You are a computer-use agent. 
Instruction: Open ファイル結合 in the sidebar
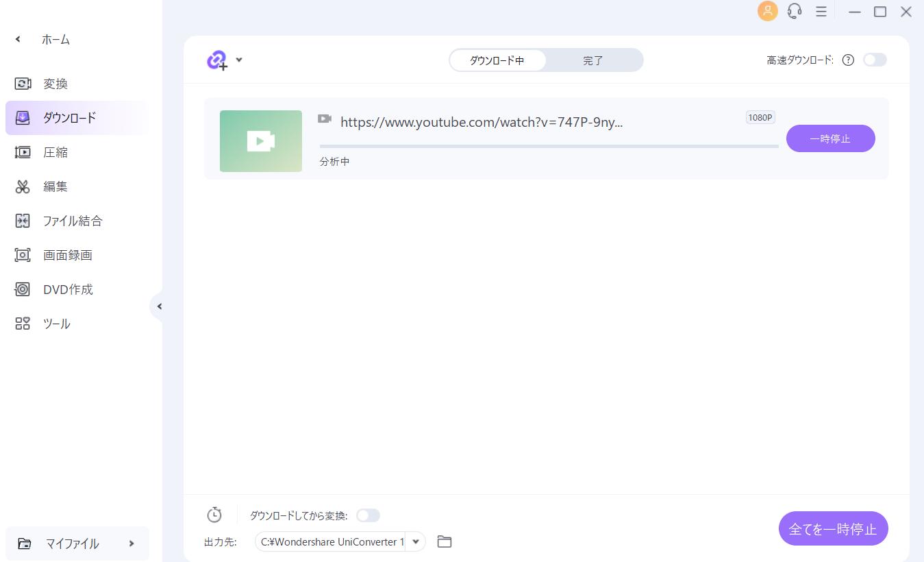pos(77,221)
